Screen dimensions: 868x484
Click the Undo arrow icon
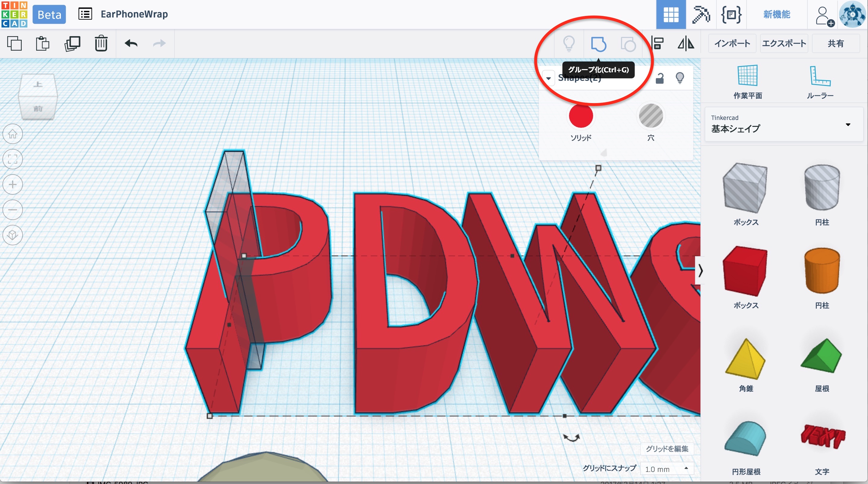click(x=131, y=43)
